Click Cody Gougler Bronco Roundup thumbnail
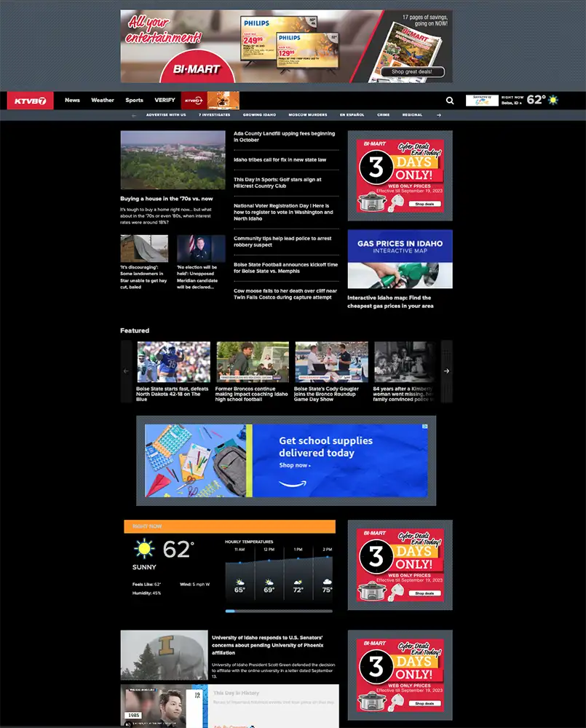Image resolution: width=586 pixels, height=728 pixels. pyautogui.click(x=331, y=362)
